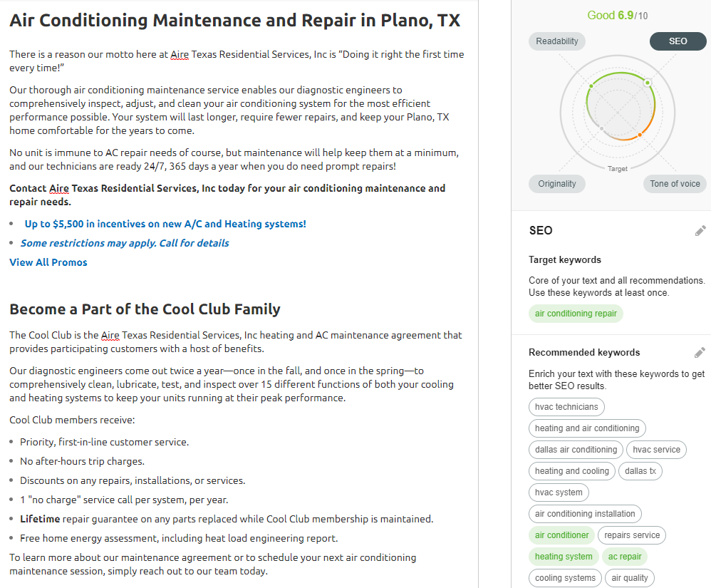Select the 'ac repair' keyword chip
The image size is (711, 588).
pos(625,557)
